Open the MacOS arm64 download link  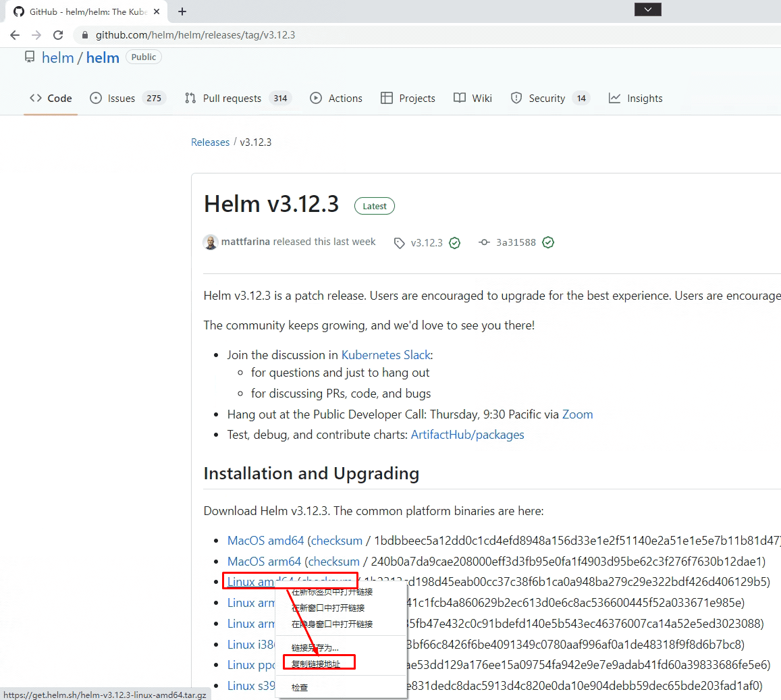tap(264, 562)
